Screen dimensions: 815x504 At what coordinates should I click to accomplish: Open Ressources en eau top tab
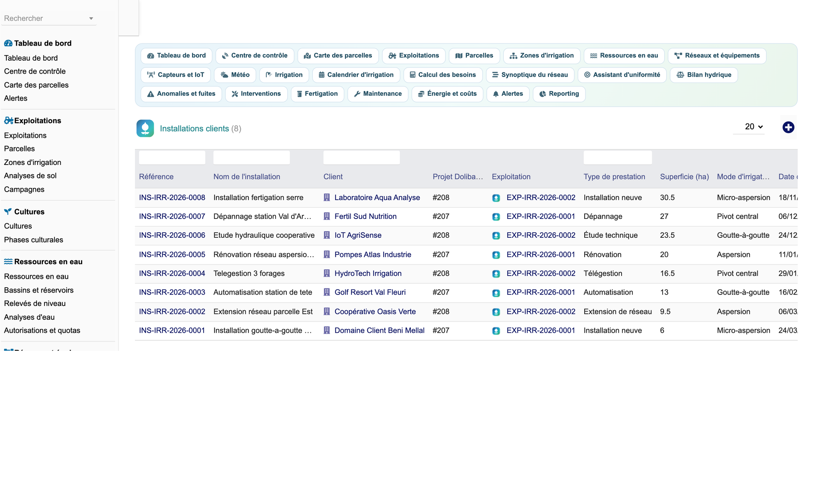tap(624, 56)
